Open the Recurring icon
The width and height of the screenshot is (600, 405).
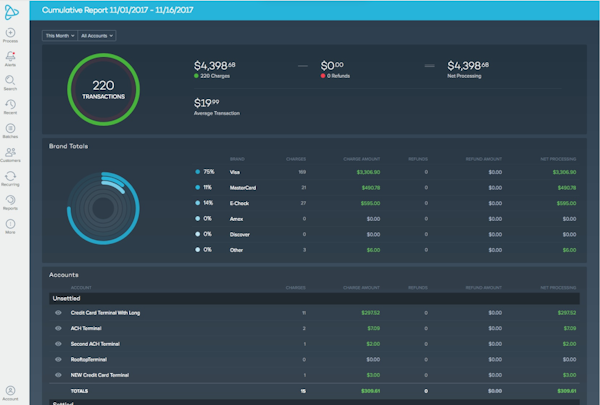[x=10, y=178]
